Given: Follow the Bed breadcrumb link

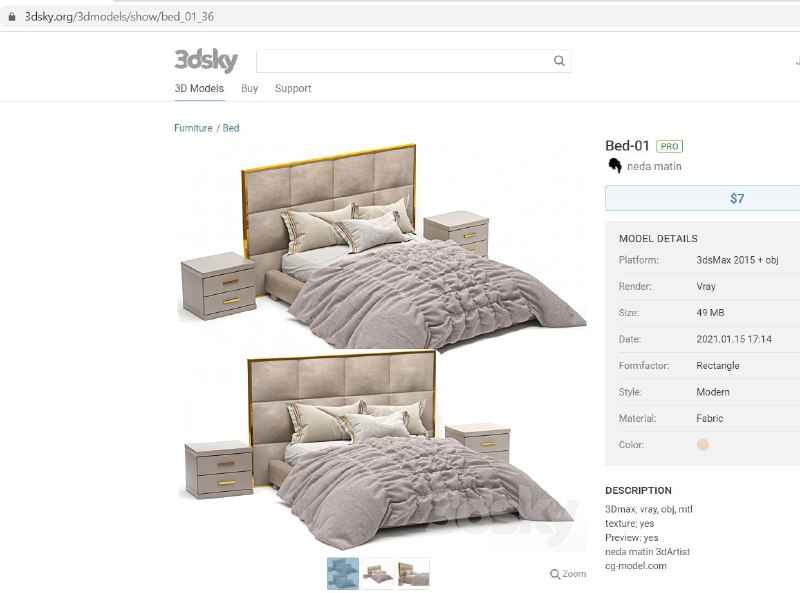Looking at the screenshot, I should [x=231, y=128].
